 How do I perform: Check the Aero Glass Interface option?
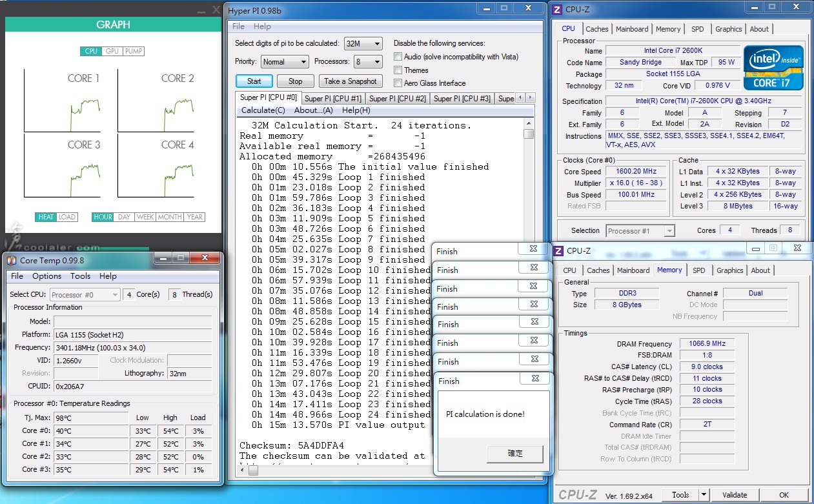(x=398, y=83)
